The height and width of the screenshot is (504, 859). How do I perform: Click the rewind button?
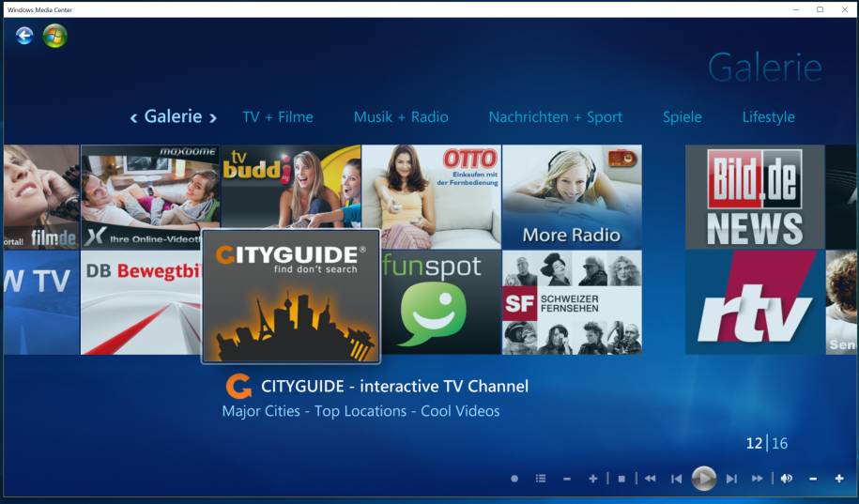tap(651, 479)
